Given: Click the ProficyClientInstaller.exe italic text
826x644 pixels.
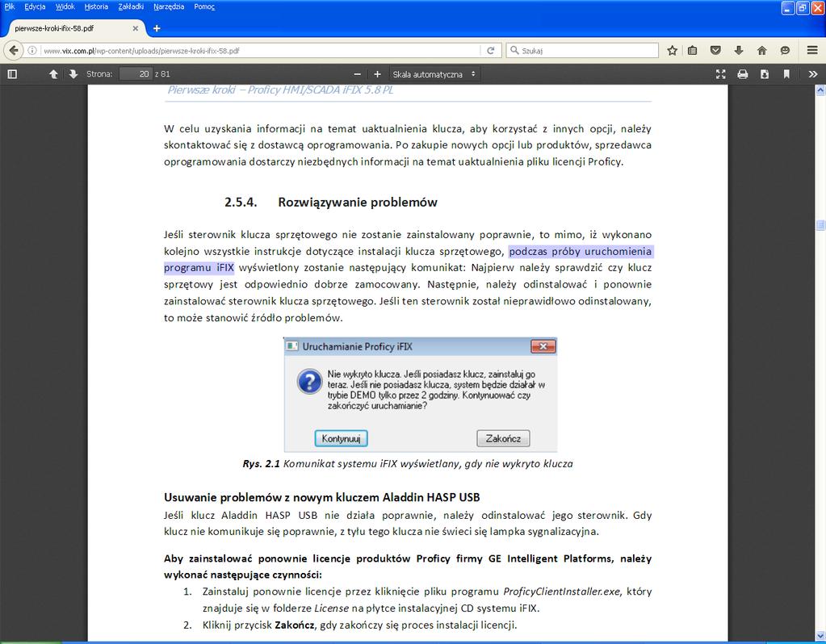Looking at the screenshot, I should (561, 592).
